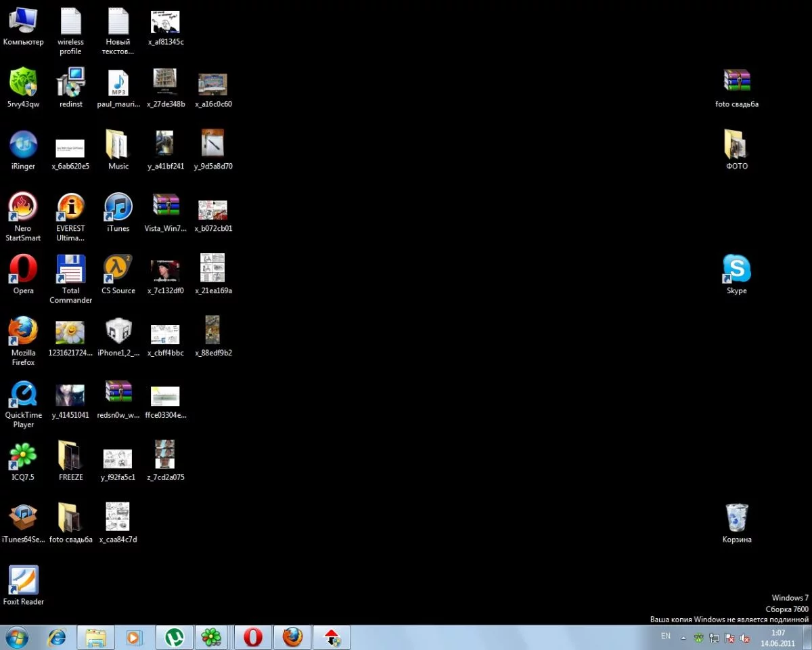Open the Windows Start menu

tap(16, 637)
